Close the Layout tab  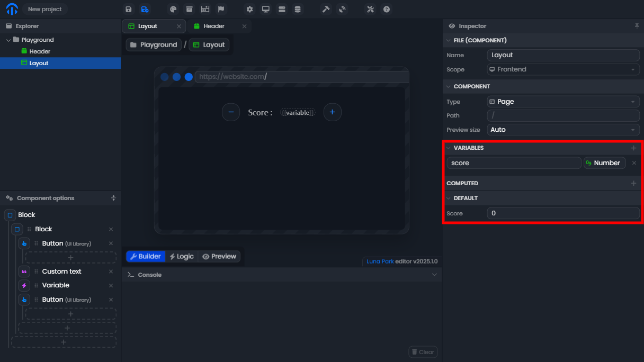coord(179,26)
